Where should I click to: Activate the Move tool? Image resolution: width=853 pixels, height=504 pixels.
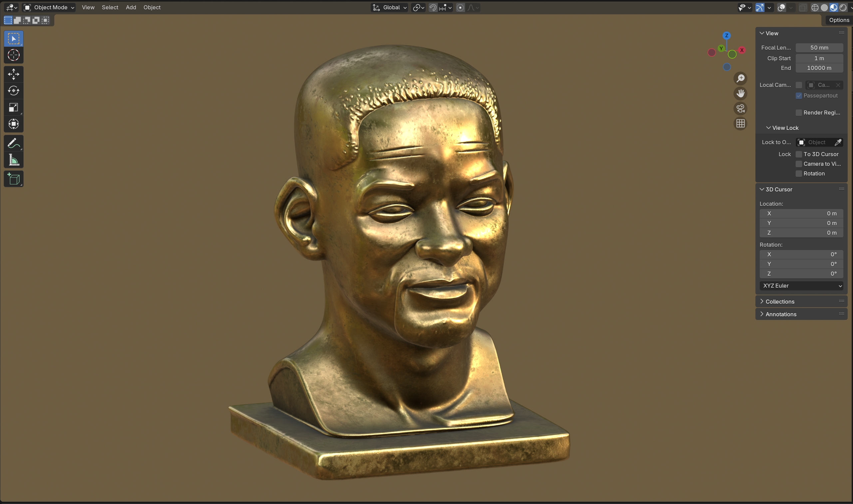pos(14,74)
